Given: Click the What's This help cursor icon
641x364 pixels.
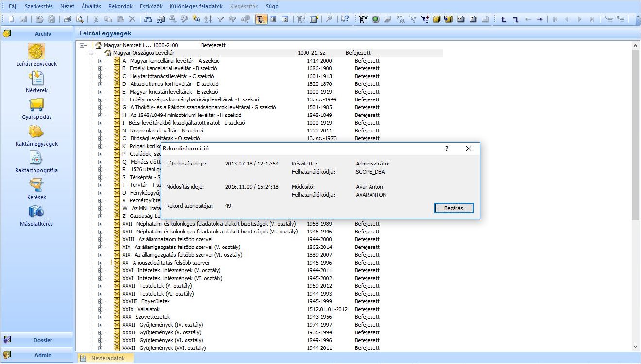Looking at the screenshot, I should [345, 19].
